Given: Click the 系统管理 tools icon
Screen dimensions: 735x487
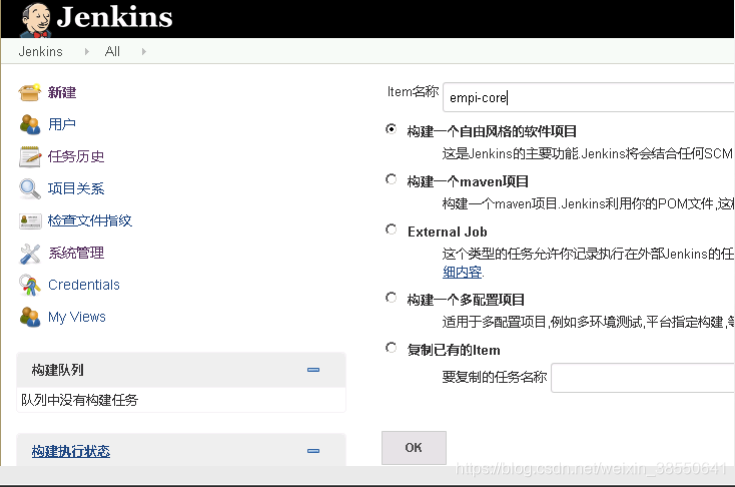Looking at the screenshot, I should 30,254.
